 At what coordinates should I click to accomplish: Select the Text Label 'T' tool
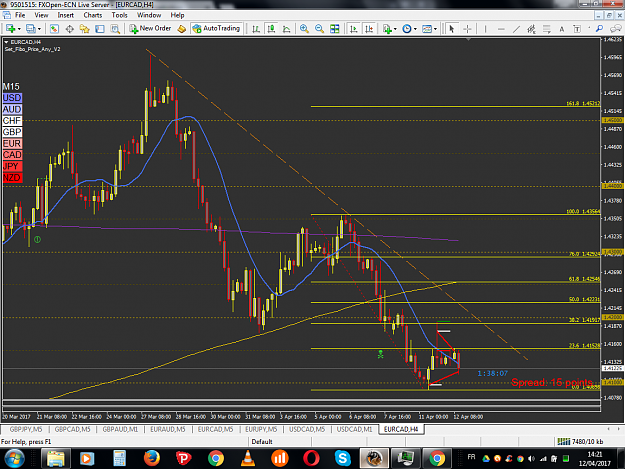[x=577, y=29]
